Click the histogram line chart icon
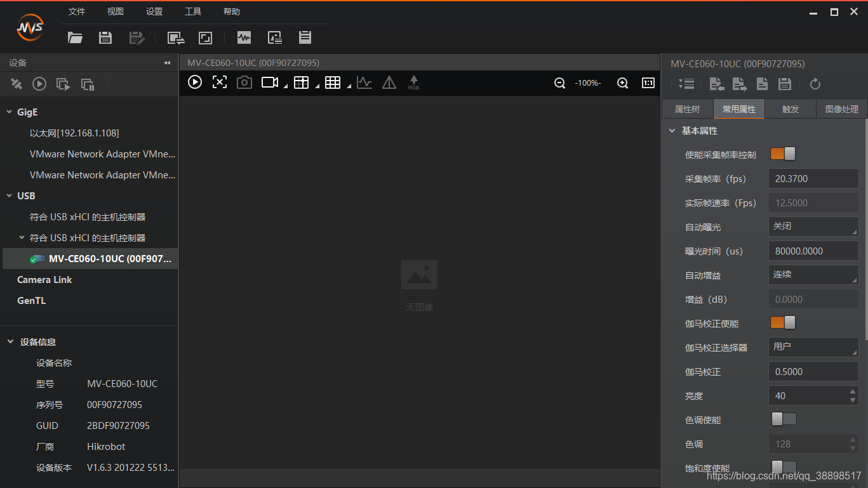The width and height of the screenshot is (868, 488). (364, 82)
